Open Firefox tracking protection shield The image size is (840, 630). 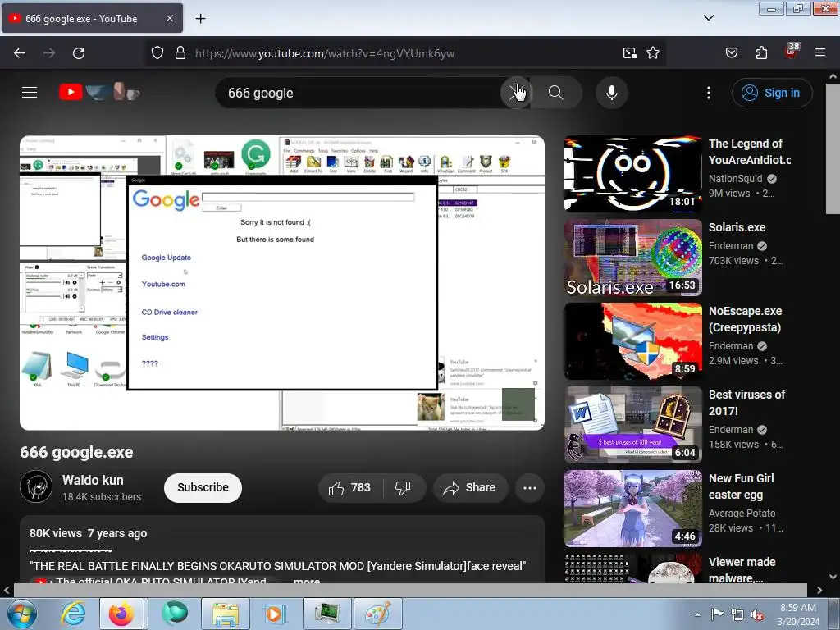coord(157,53)
